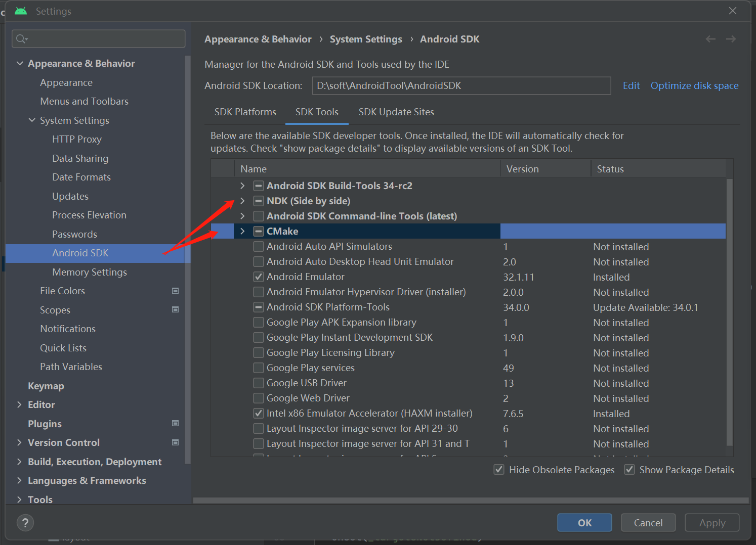The width and height of the screenshot is (756, 545).
Task: Click the help question mark icon
Action: (25, 522)
